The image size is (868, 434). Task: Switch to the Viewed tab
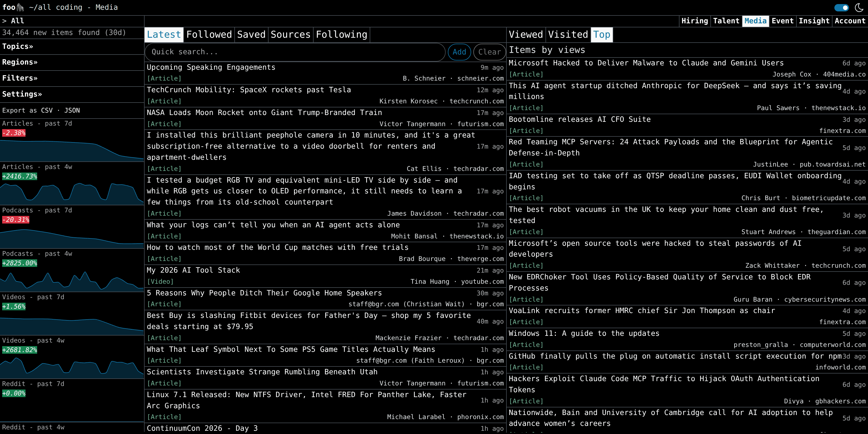[526, 35]
